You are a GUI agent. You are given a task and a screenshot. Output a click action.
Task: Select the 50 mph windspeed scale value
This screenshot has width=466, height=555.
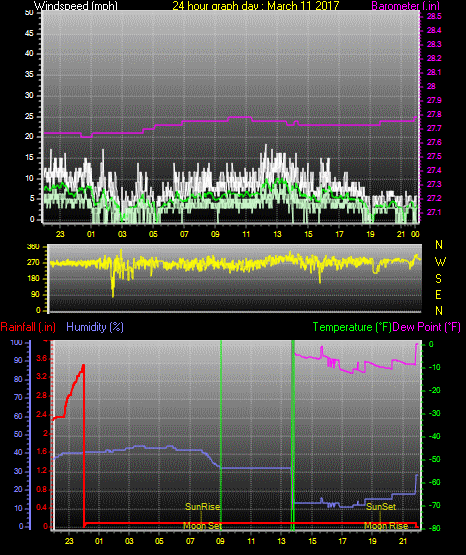coord(29,12)
